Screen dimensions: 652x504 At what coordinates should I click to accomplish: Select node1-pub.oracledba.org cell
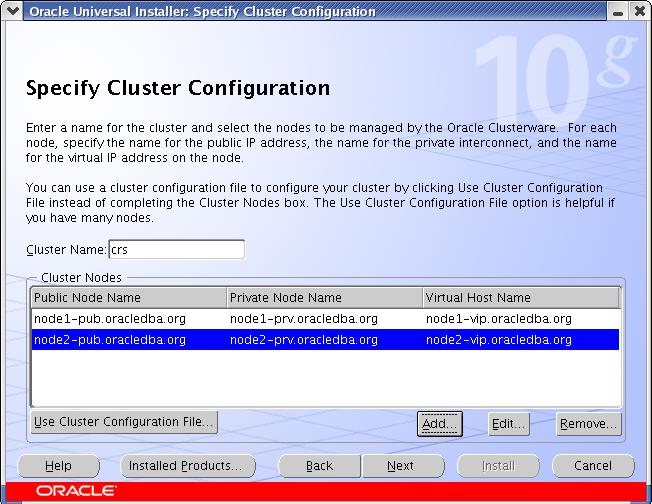tap(129, 319)
